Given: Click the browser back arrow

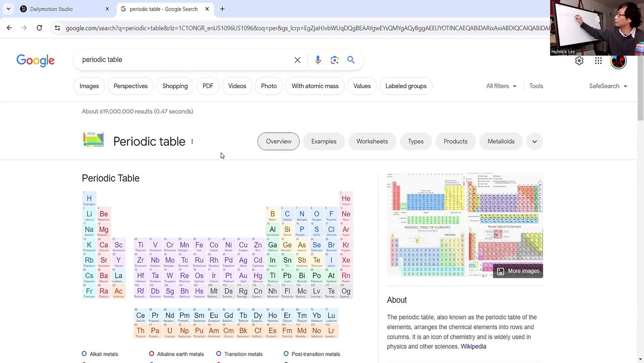Looking at the screenshot, I should tap(9, 28).
